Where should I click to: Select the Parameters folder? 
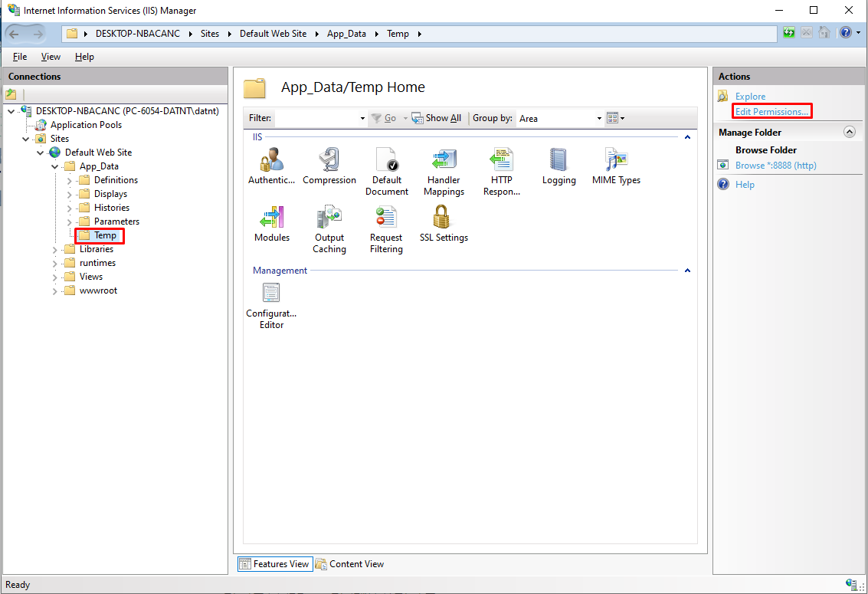pos(116,222)
